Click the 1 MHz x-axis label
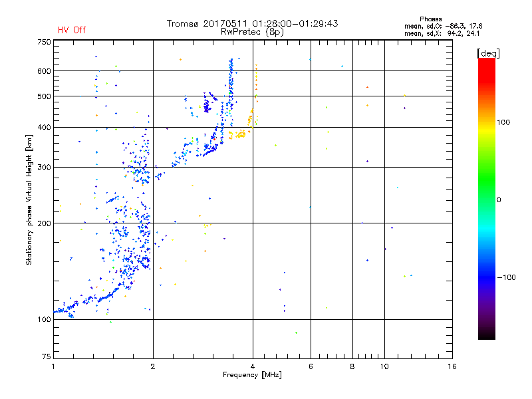This screenshot has height=399, width=532. (x=53, y=366)
